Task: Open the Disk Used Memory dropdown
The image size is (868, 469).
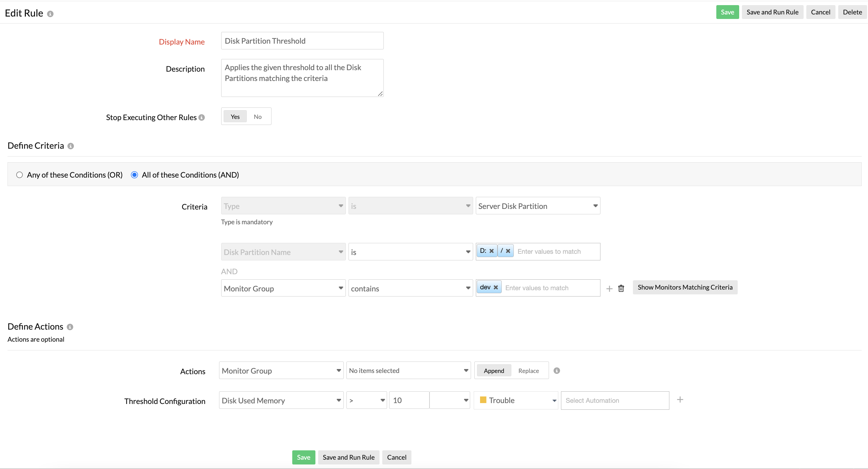Action: (x=281, y=400)
